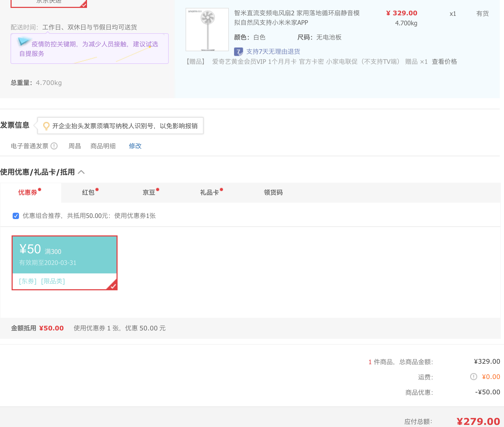Click the 疫情防控关键期 pickup suggestion notice
The height and width of the screenshot is (427, 504).
click(90, 49)
